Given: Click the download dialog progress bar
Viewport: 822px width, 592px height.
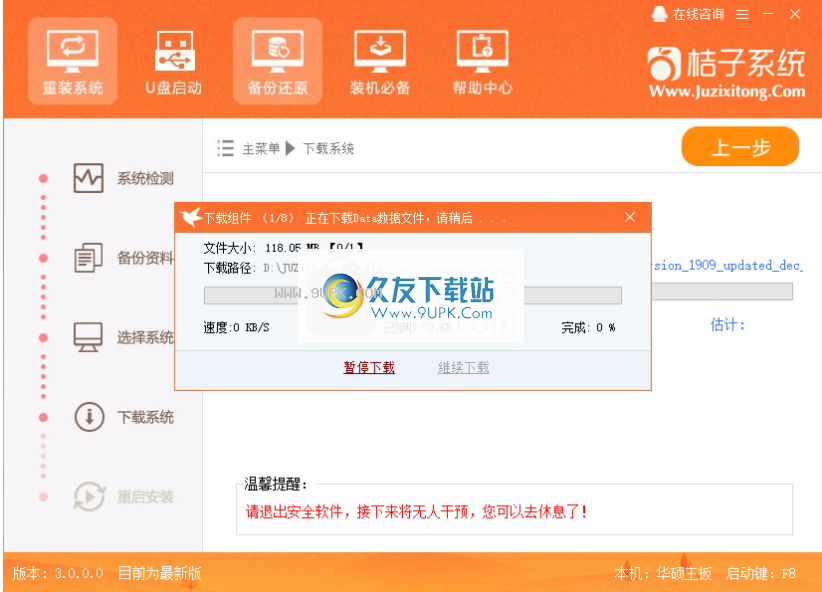Looking at the screenshot, I should coord(413,295).
